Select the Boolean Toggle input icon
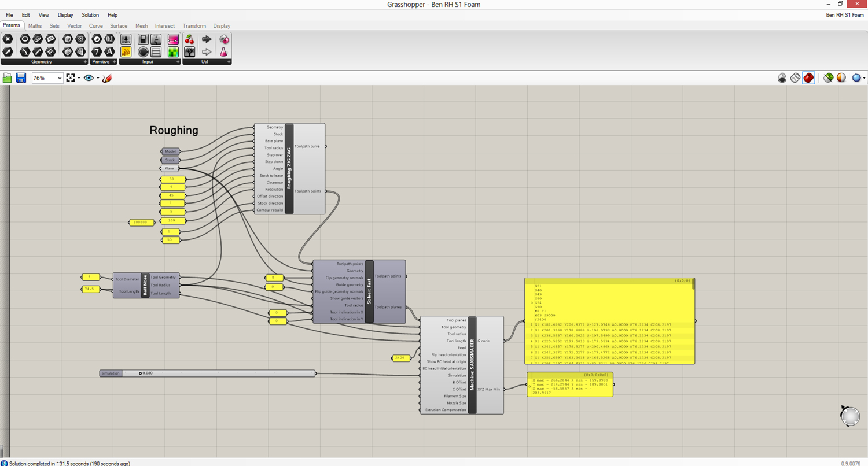868x466 pixels. (143, 39)
